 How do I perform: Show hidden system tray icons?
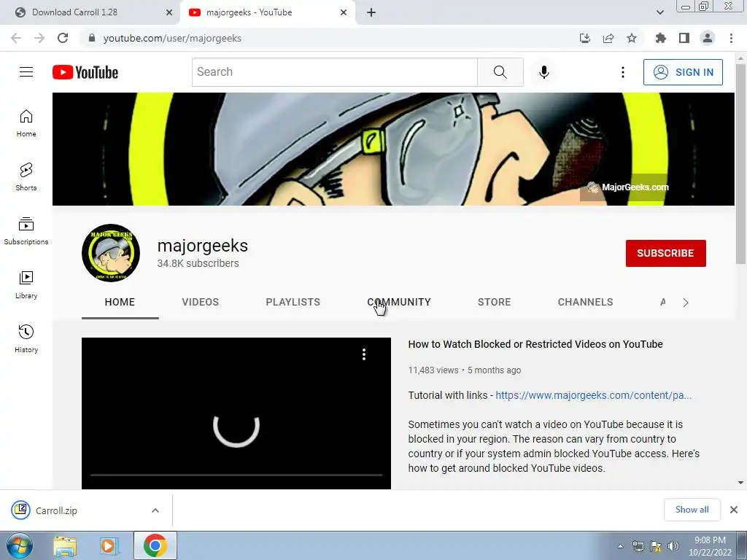point(620,546)
